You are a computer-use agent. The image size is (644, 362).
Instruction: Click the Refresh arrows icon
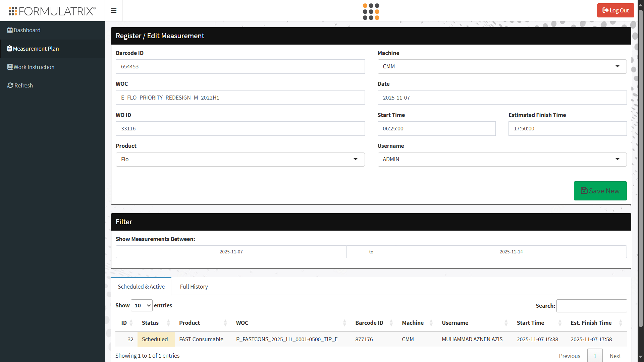click(x=10, y=85)
